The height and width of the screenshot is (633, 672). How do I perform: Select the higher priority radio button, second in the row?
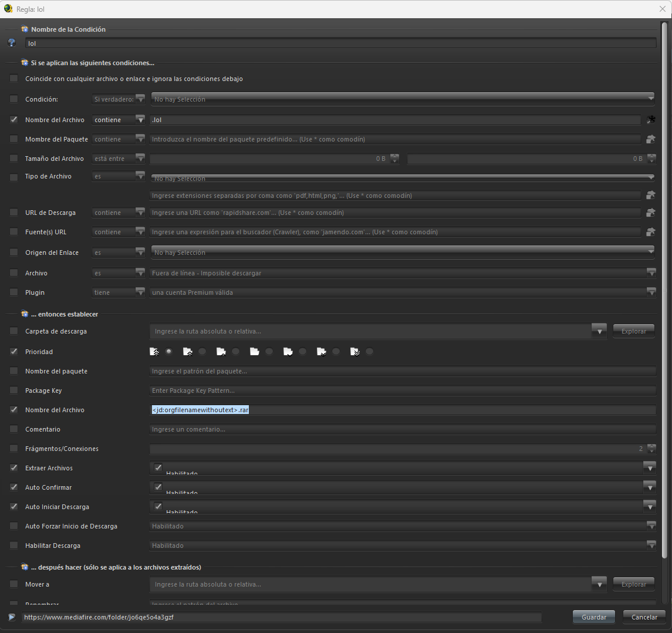[202, 352]
